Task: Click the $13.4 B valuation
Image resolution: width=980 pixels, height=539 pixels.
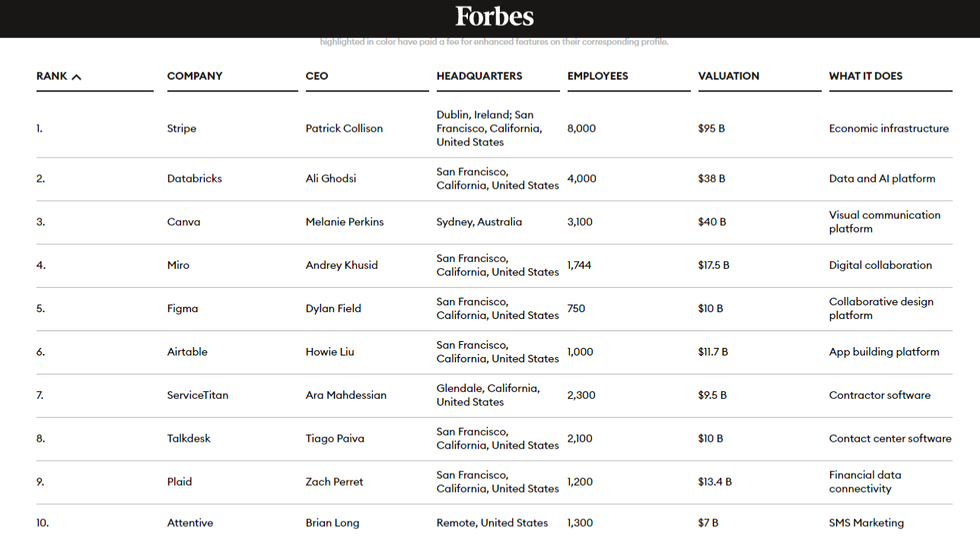Action: pos(715,482)
